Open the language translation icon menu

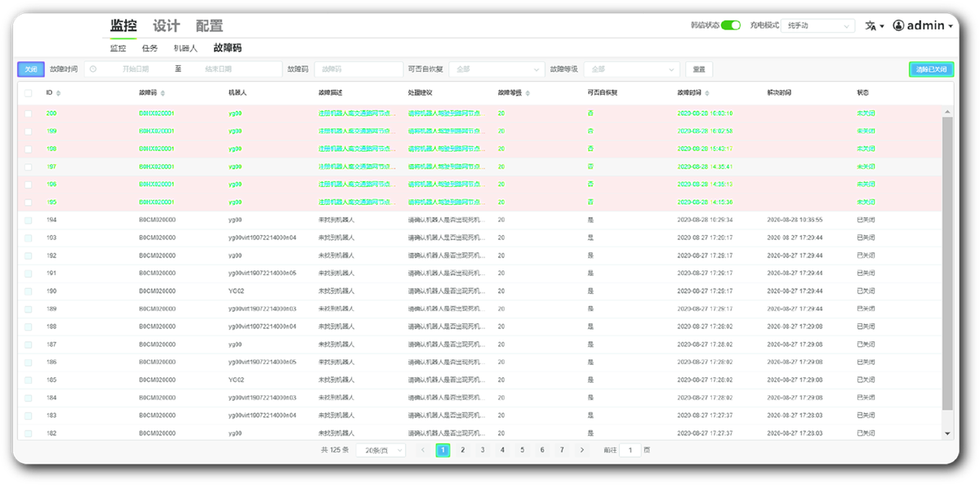[x=873, y=26]
